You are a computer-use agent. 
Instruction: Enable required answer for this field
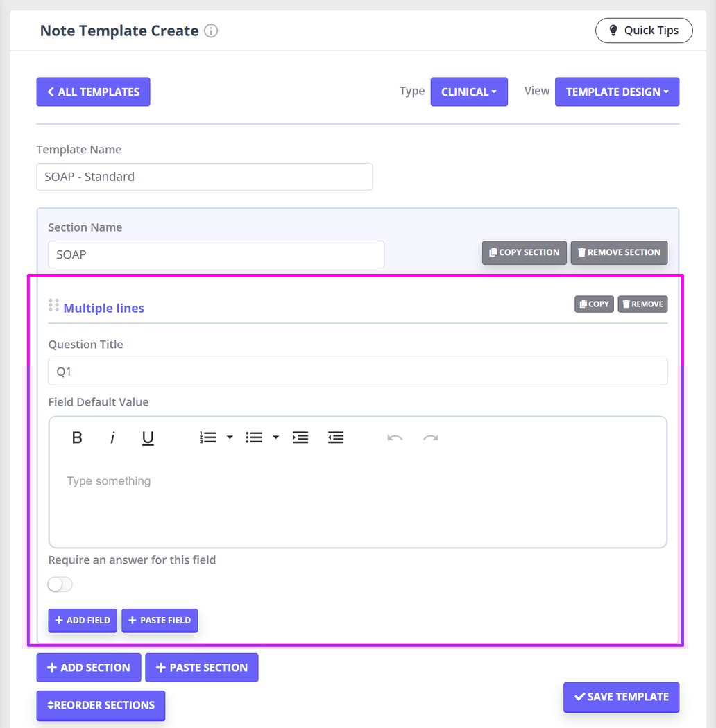tap(60, 584)
